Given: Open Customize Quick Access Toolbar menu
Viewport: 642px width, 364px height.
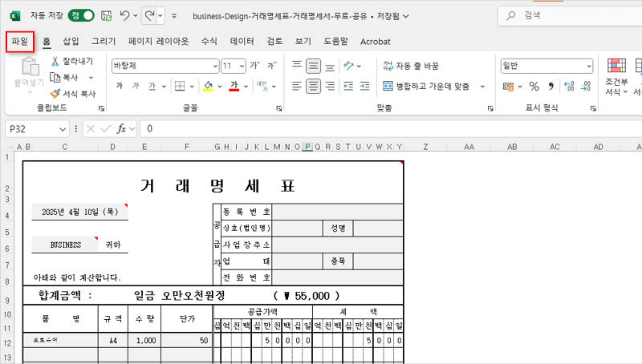Looking at the screenshot, I should (174, 16).
